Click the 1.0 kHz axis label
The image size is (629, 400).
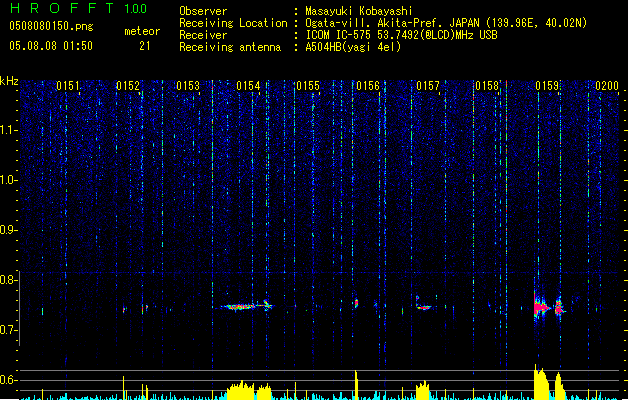click(8, 180)
